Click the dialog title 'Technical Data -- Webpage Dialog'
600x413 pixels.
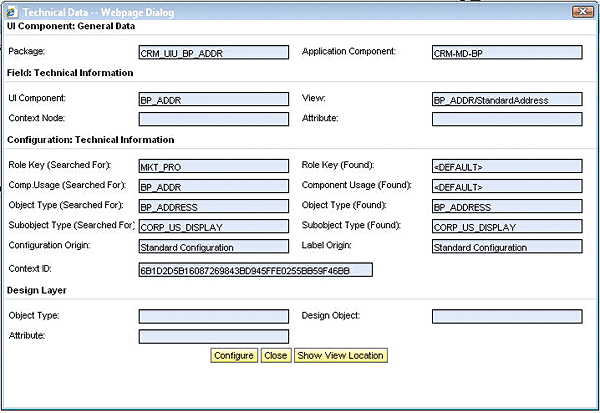pos(98,13)
